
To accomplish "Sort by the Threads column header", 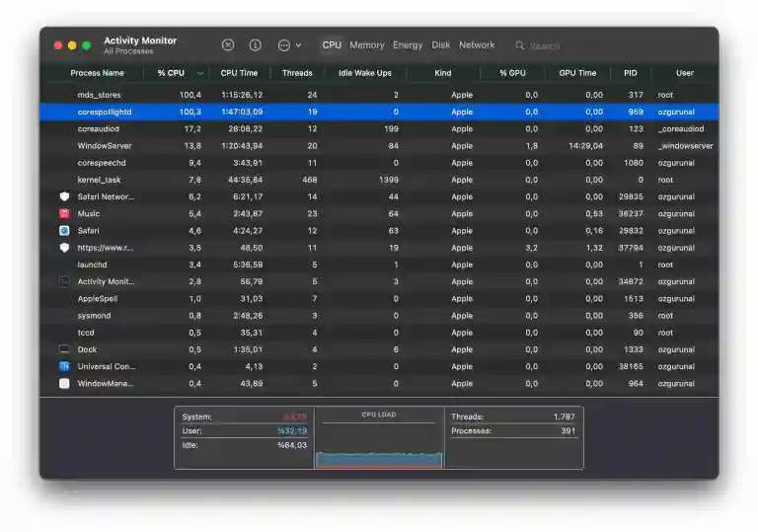I will coord(296,73).
